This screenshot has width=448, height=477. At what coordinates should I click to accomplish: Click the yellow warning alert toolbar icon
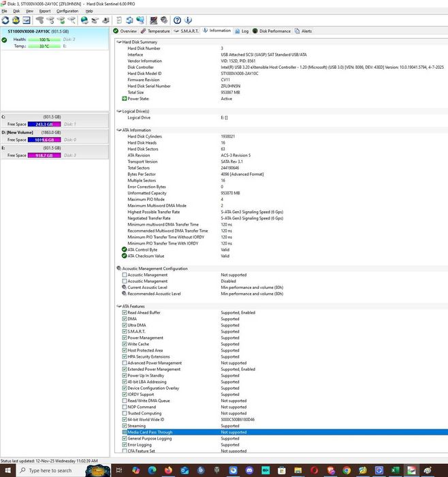pos(16,20)
